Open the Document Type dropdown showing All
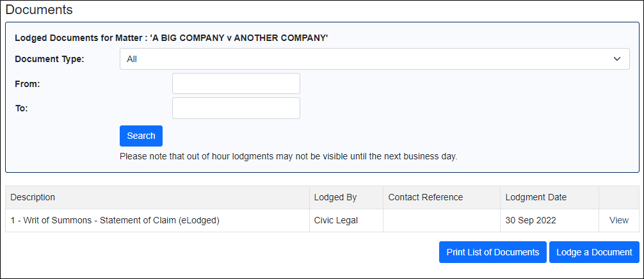 point(374,59)
